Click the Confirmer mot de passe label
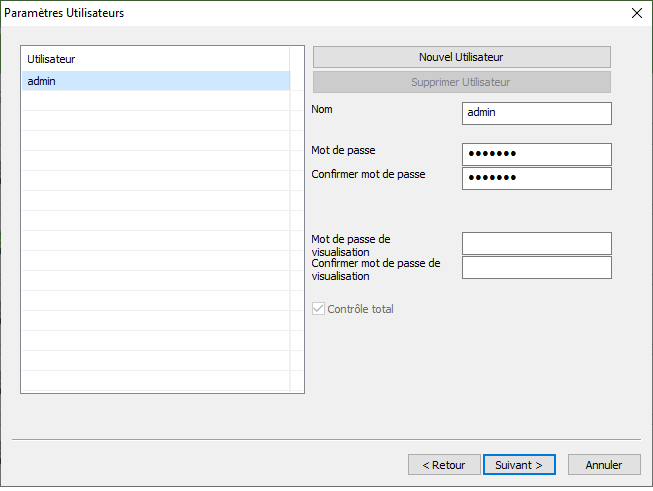The height and width of the screenshot is (491, 653). [368, 174]
